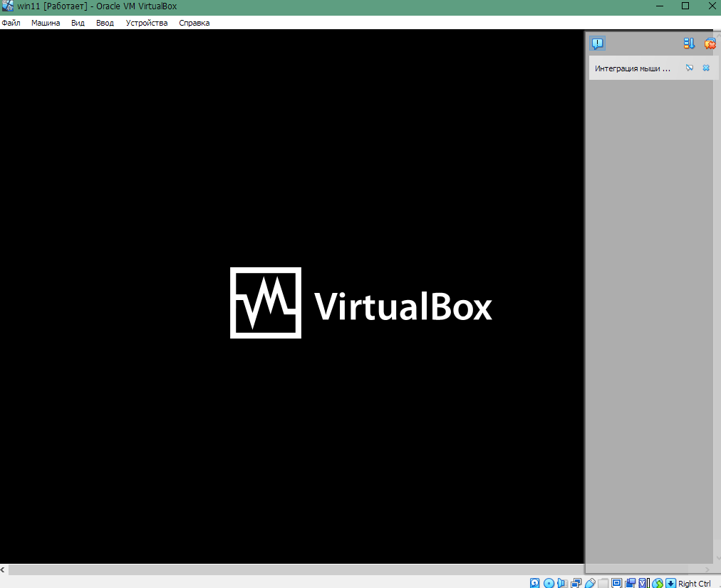Click the optical disc status bar icon
This screenshot has width=721, height=588.
click(x=549, y=583)
